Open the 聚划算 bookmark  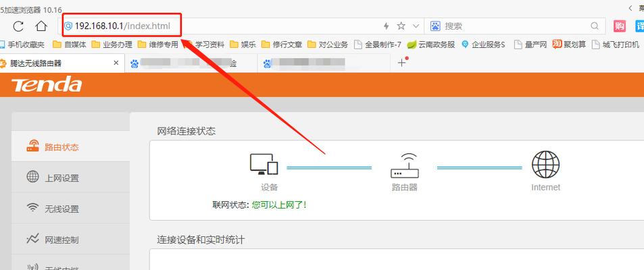pyautogui.click(x=569, y=45)
